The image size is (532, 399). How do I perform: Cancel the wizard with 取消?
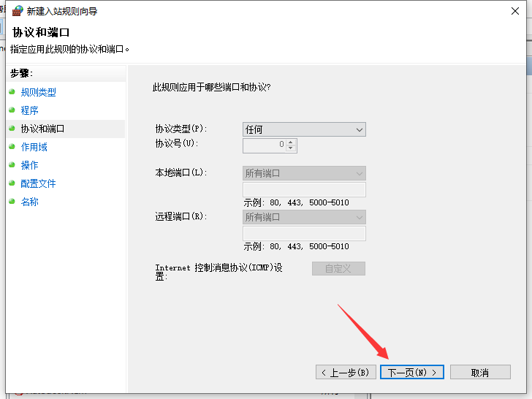480,373
